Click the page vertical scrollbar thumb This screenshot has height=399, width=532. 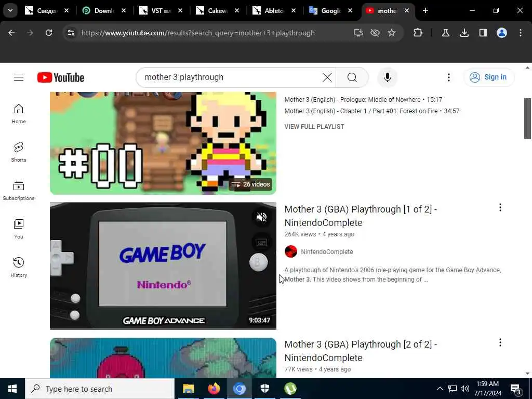tap(527, 118)
